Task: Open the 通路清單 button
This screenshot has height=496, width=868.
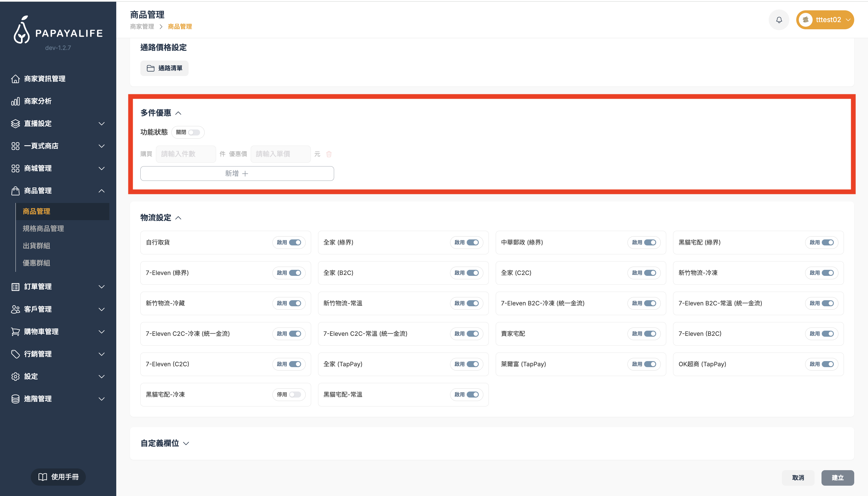Action: [x=164, y=69]
